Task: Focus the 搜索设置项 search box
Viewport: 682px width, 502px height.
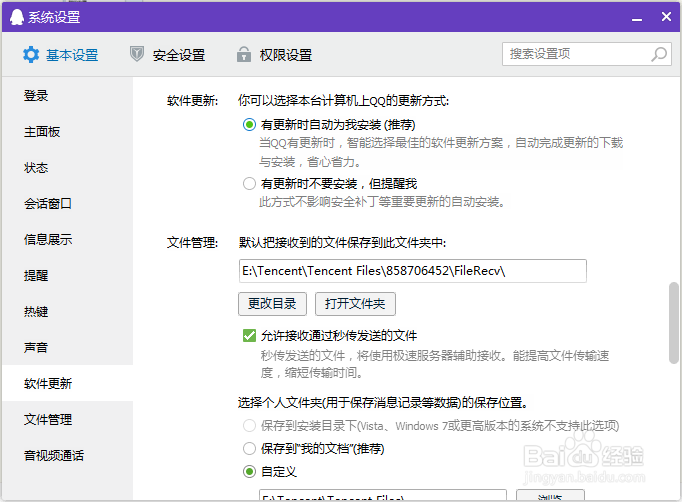Action: click(587, 54)
